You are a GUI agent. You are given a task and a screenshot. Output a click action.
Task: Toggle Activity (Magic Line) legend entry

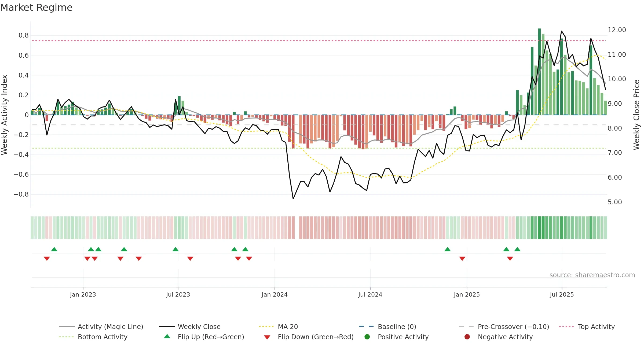101,327
